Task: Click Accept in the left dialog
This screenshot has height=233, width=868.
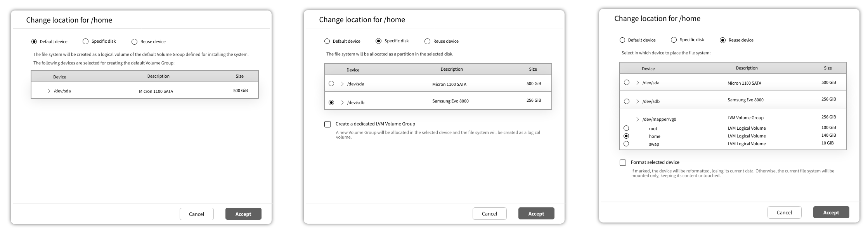Action: 243,214
